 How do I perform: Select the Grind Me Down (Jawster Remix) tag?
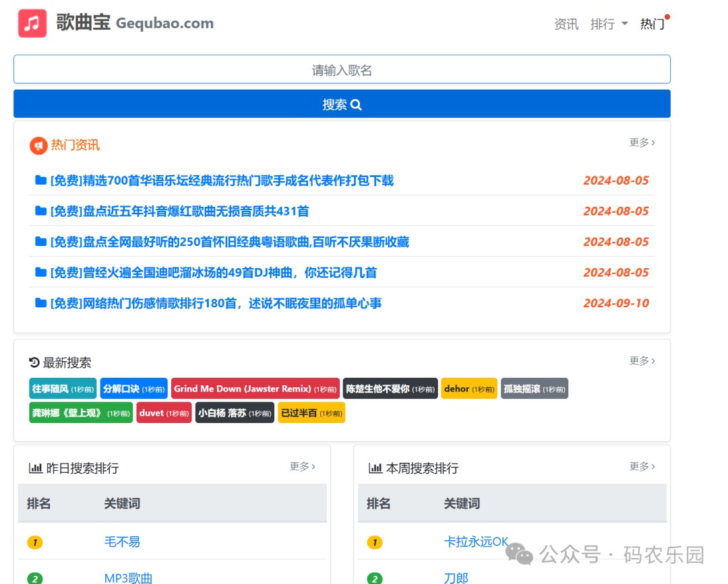(x=255, y=389)
